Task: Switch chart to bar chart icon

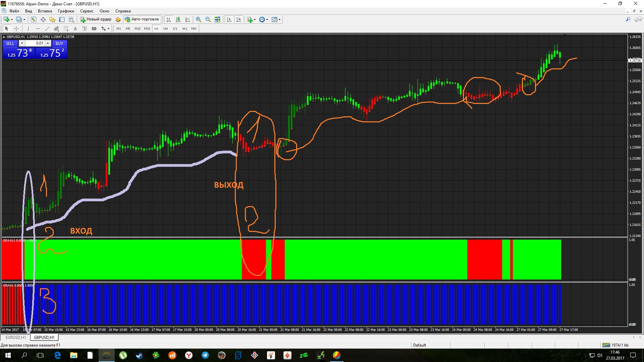Action: coord(169,19)
